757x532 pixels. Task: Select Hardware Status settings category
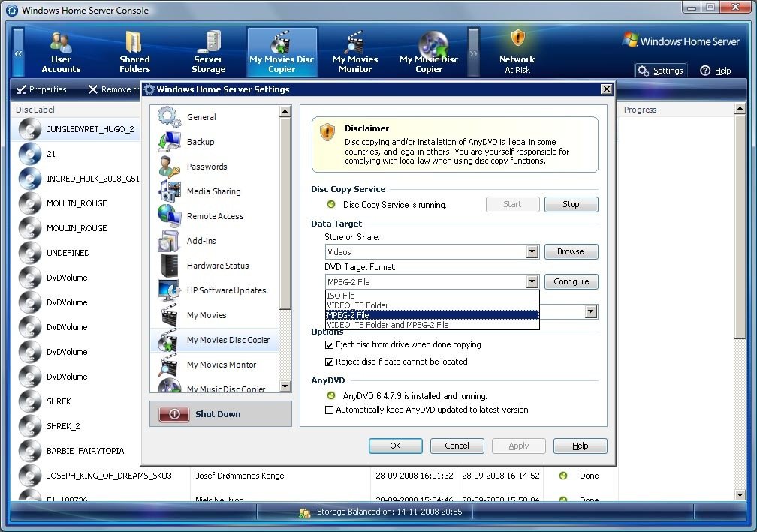tap(214, 266)
